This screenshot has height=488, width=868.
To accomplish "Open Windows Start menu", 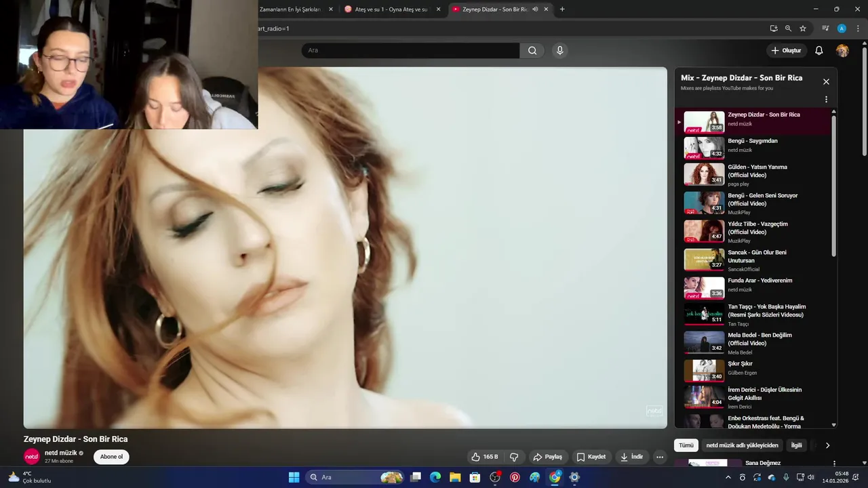I will point(294,477).
